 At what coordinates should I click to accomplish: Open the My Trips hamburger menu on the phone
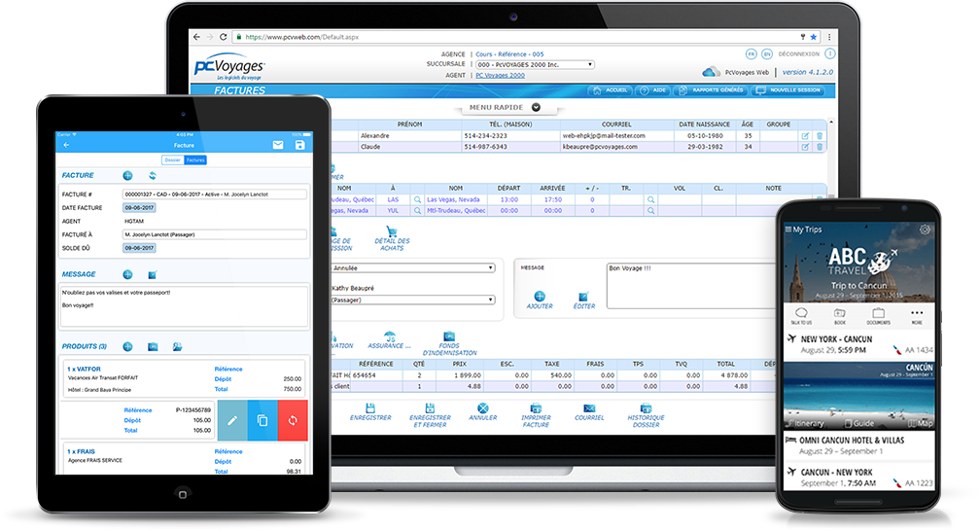tap(788, 230)
